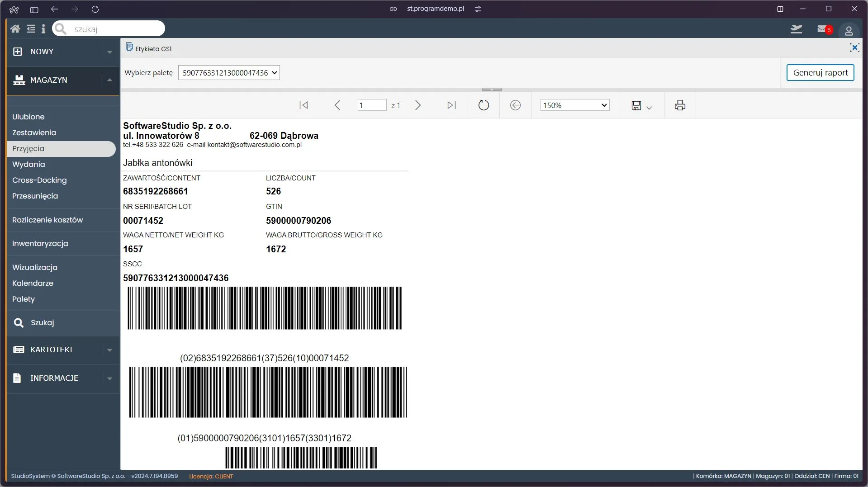This screenshot has height=487, width=868.
Task: Open Rozliczenie kosztów in the sidebar
Action: pyautogui.click(x=47, y=220)
